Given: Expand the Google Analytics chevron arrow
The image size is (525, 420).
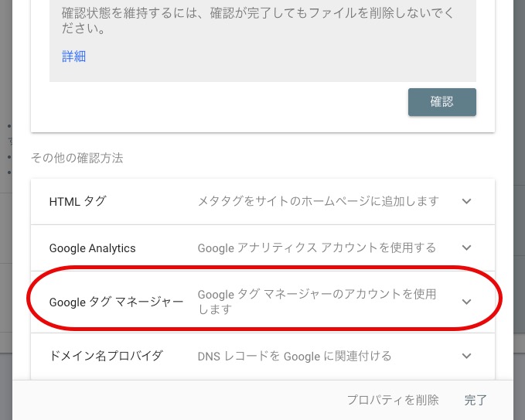Looking at the screenshot, I should 466,248.
